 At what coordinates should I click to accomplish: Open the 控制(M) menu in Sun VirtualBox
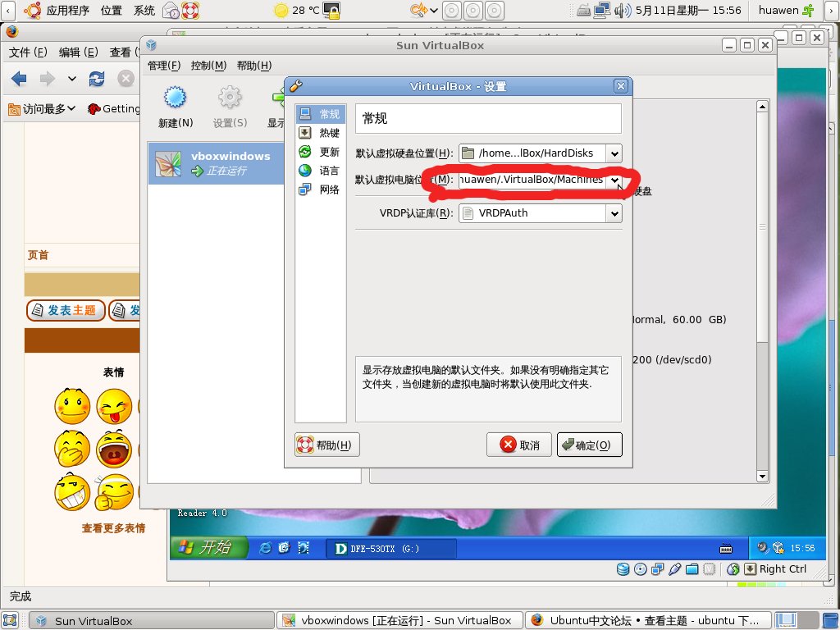click(208, 66)
